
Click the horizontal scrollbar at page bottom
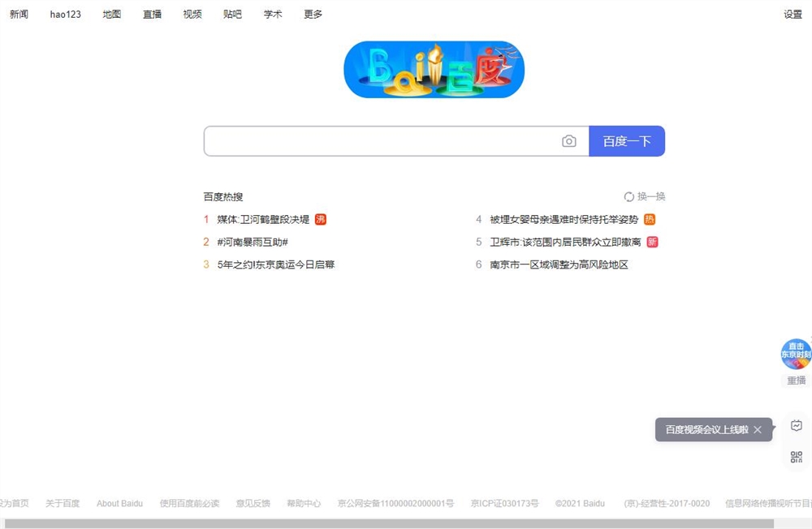(x=389, y=524)
